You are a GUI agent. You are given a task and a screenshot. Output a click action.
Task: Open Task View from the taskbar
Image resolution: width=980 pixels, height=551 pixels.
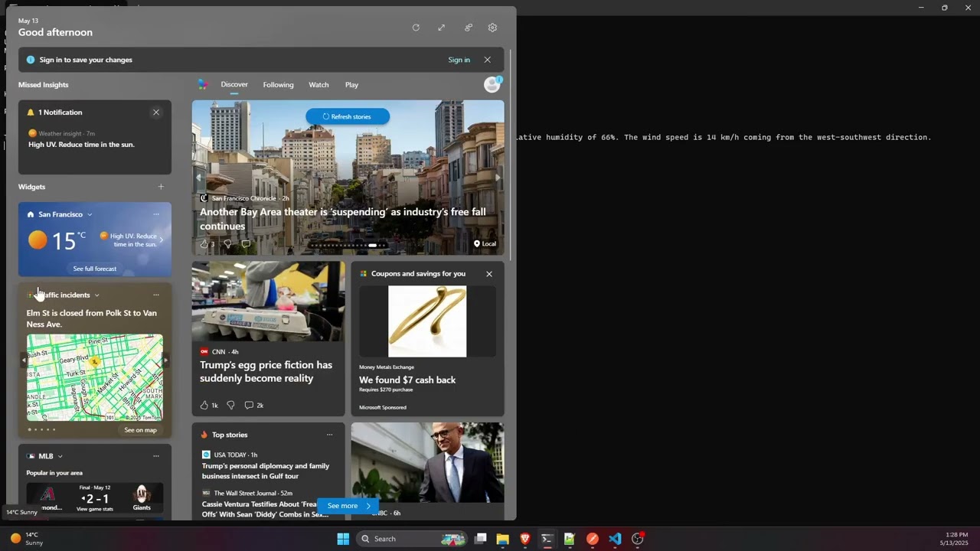(481, 539)
